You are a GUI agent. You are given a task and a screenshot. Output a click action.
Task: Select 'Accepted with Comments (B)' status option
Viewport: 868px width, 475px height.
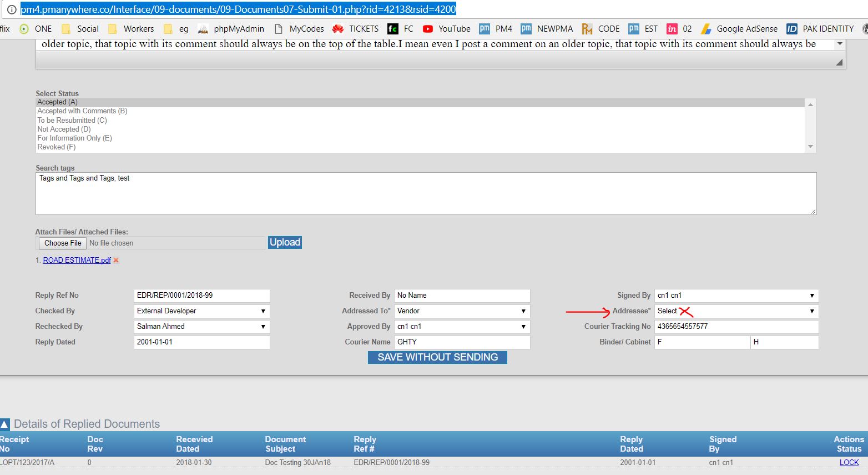pos(82,111)
